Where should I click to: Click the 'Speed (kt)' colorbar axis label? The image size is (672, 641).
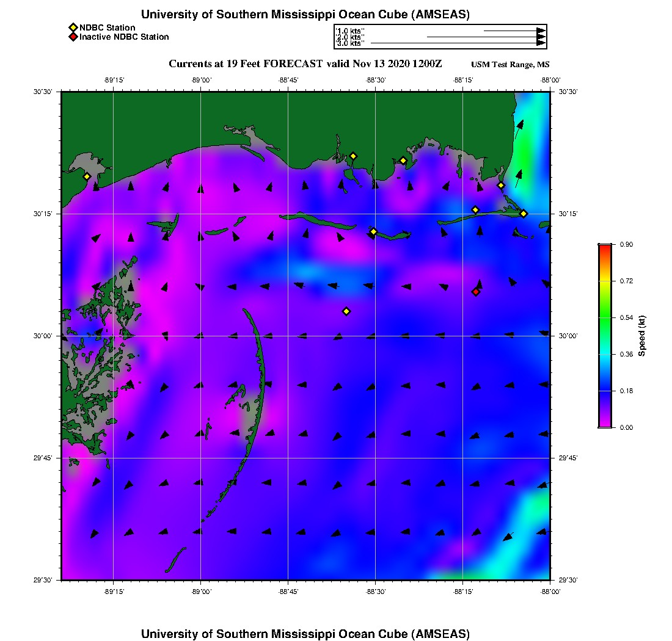[642, 336]
